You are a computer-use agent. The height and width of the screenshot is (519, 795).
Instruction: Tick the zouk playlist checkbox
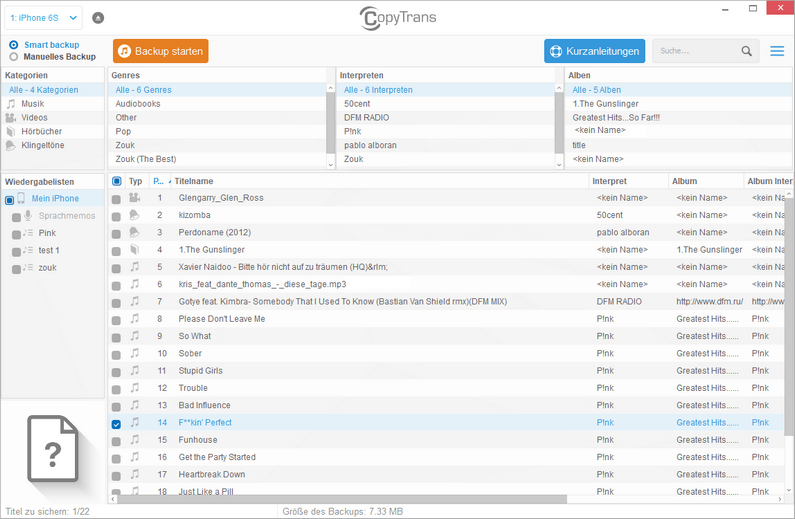(16, 269)
